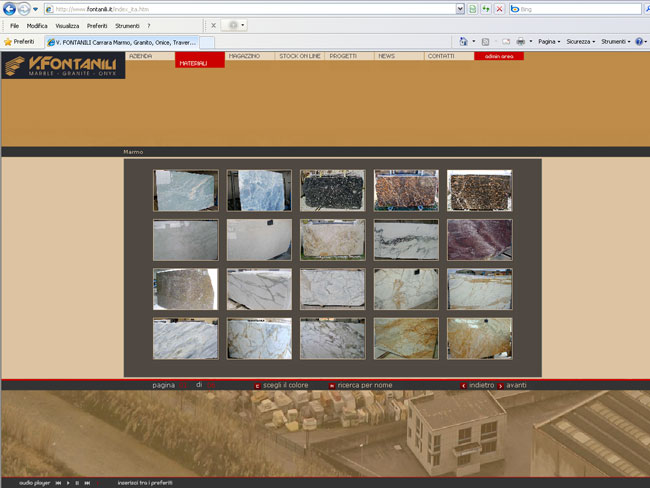Open the recent pages dropdown beside the Forward arrow

pos(35,9)
